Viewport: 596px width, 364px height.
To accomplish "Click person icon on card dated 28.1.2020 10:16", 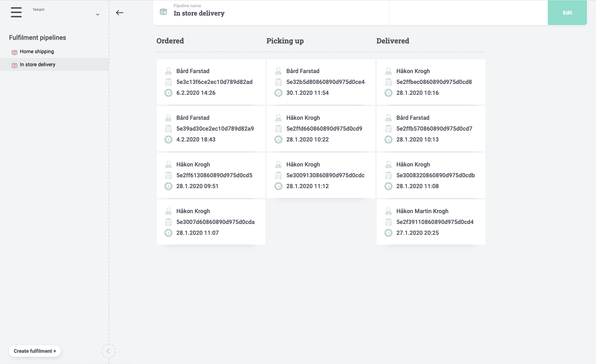I will coord(389,71).
